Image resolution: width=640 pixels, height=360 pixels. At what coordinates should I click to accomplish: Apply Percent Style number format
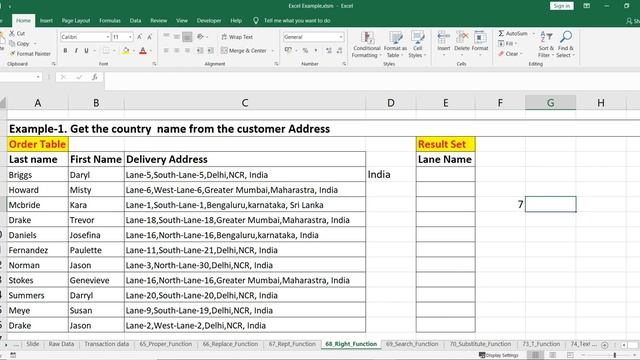pos(305,51)
